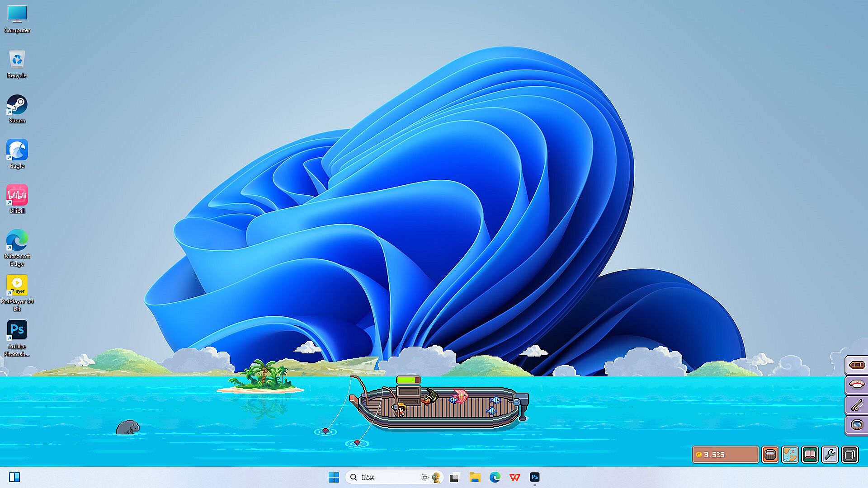This screenshot has width=868, height=488.
Task: Open the boat upgrade side tab
Action: point(857,365)
